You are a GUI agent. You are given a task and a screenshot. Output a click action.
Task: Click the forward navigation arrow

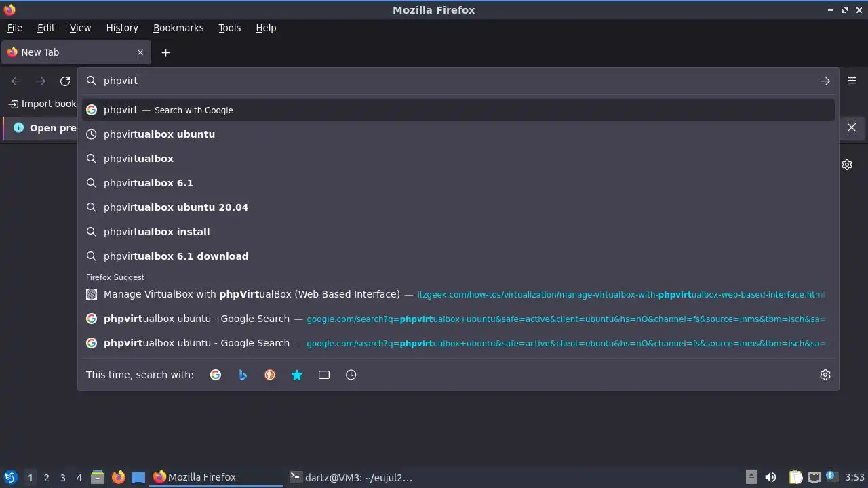(41, 81)
